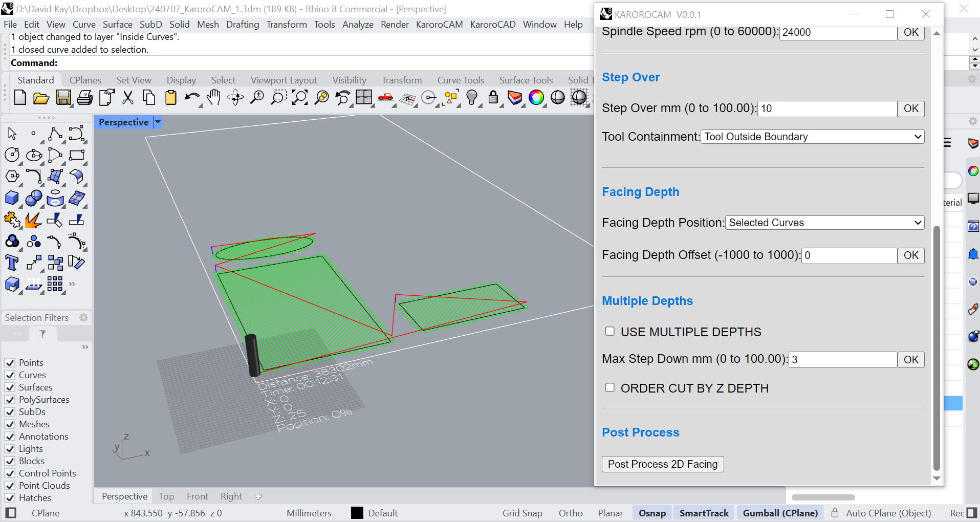Expand more sidebar tools chevron
Image resolution: width=980 pixels, height=522 pixels.
[72, 284]
